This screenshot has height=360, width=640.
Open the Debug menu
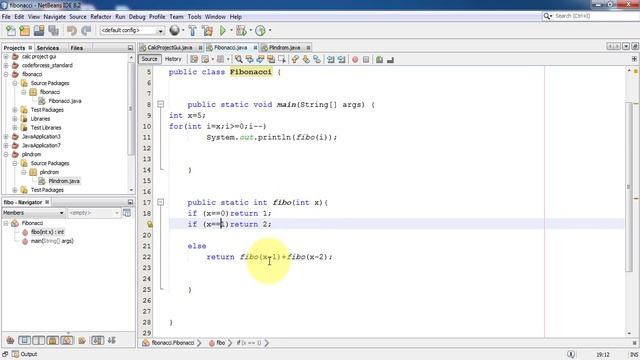pos(137,17)
